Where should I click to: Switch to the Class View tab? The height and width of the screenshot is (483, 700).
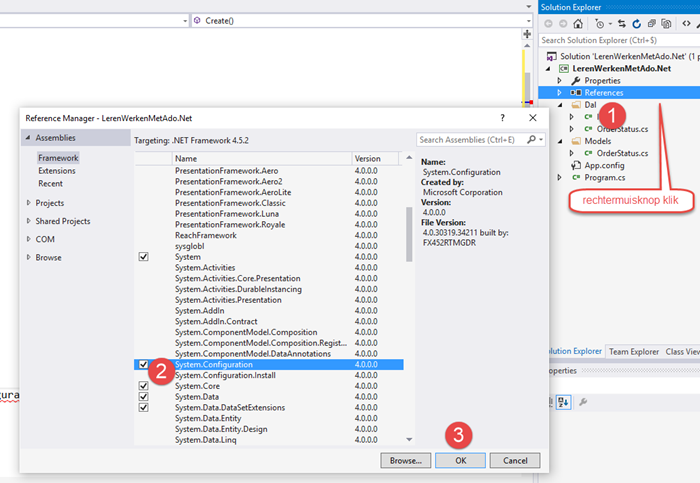coord(682,352)
